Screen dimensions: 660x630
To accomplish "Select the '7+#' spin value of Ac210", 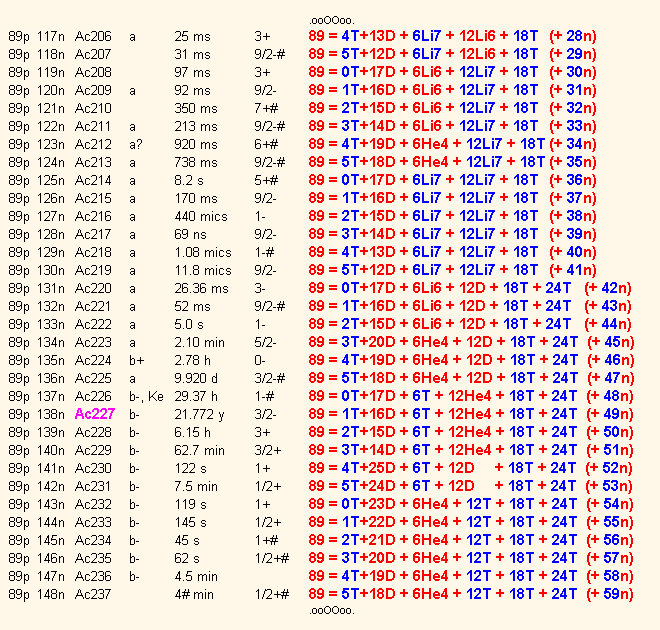I will pyautogui.click(x=265, y=108).
